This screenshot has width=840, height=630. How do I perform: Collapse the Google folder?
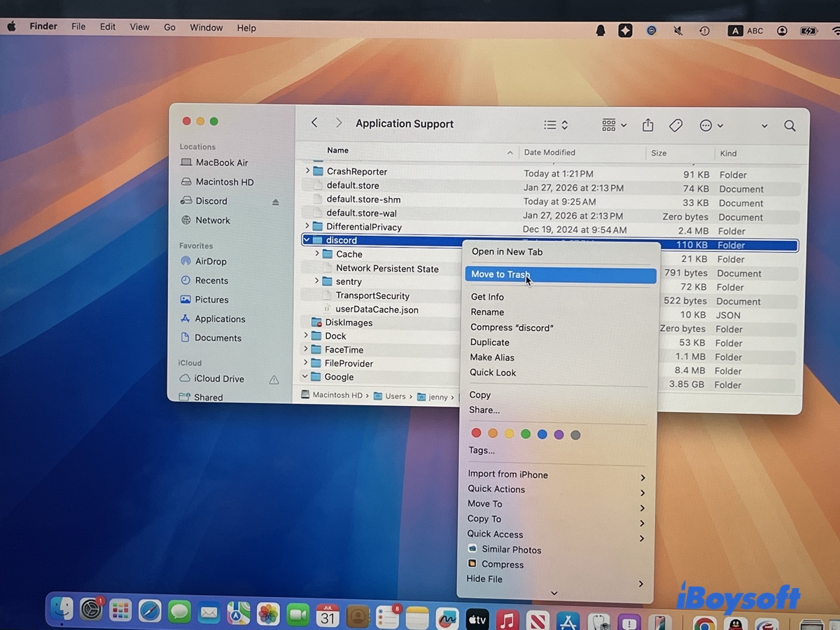(x=305, y=377)
